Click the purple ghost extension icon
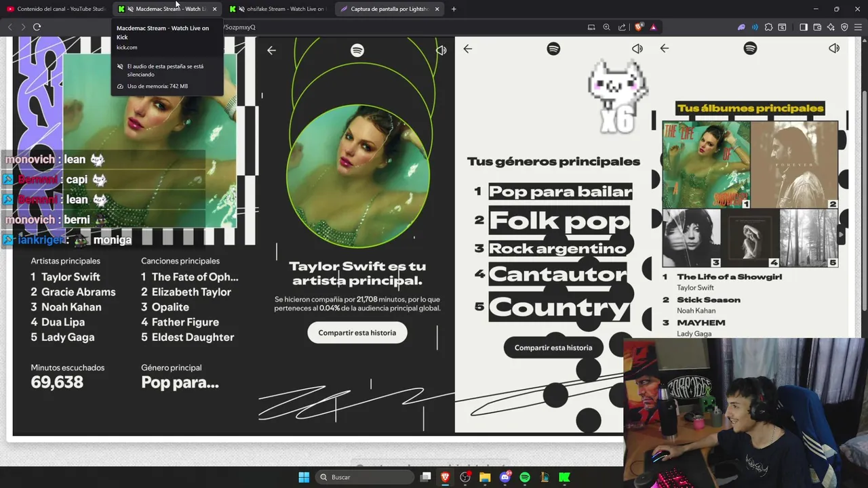 [x=742, y=27]
